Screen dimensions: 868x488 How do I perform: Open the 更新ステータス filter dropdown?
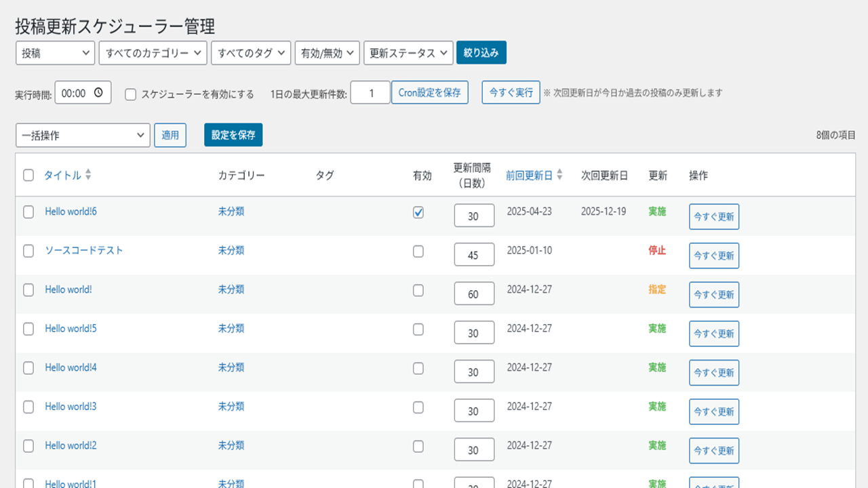pyautogui.click(x=408, y=53)
